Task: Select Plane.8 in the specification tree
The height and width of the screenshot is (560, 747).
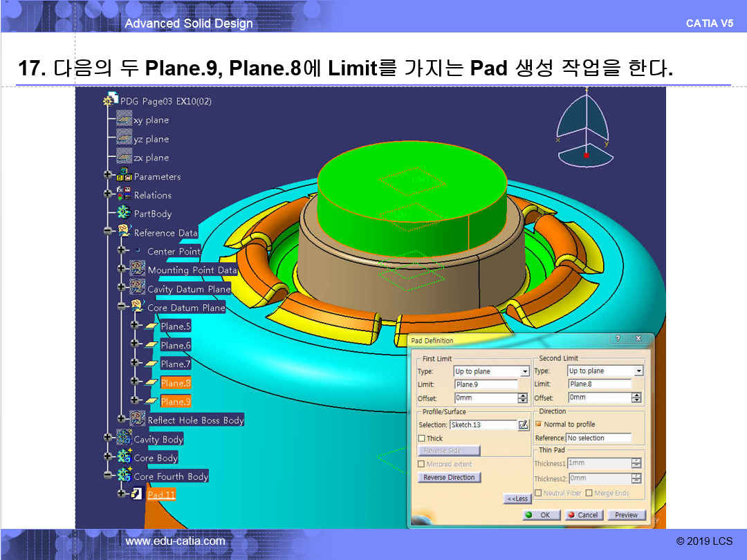Action: [176, 382]
